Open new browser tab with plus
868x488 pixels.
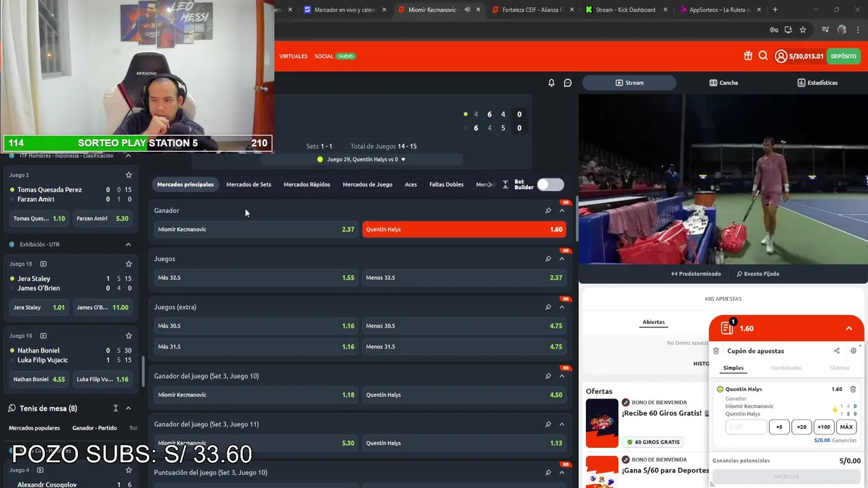tap(775, 9)
